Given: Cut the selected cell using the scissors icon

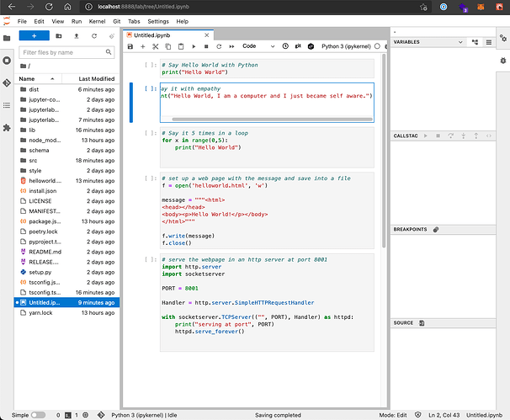Looking at the screenshot, I should point(156,46).
